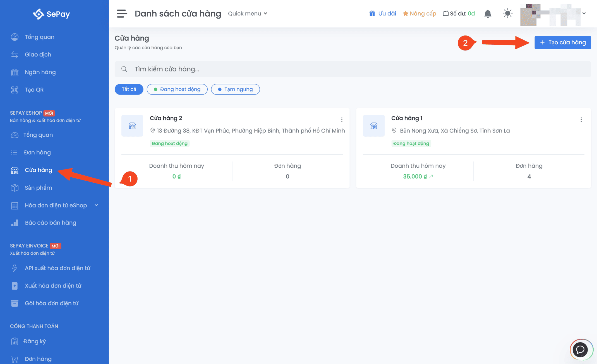597x364 pixels.
Task: Click Cửa hàng 2 store thumbnail icon
Action: point(132,126)
